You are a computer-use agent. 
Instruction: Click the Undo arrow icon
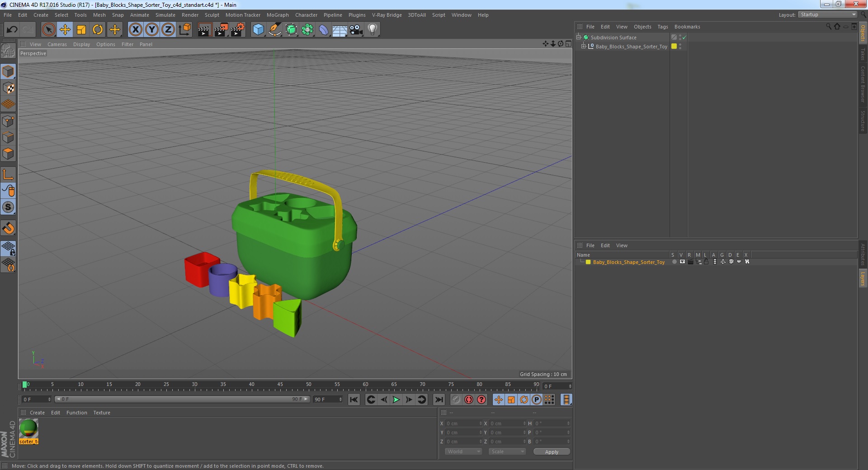click(x=12, y=30)
